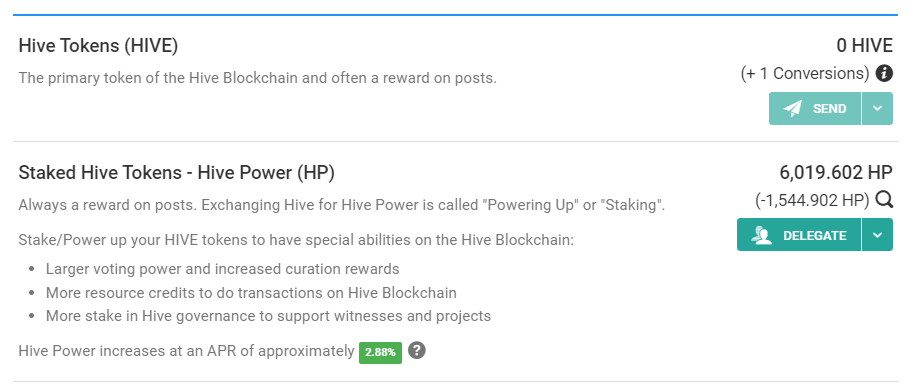Select the Larger voting power bullet
The image size is (913, 389).
(x=222, y=269)
